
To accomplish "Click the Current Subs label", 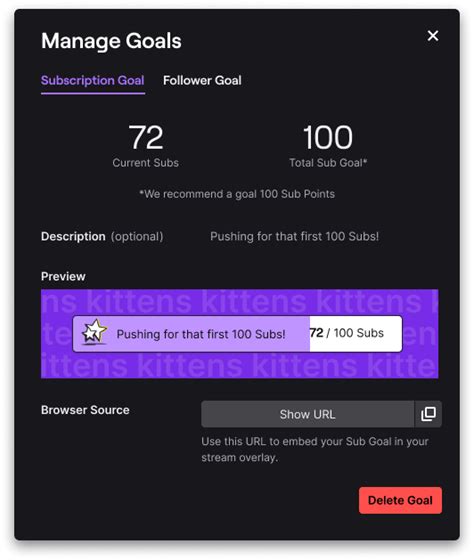I will 145,163.
